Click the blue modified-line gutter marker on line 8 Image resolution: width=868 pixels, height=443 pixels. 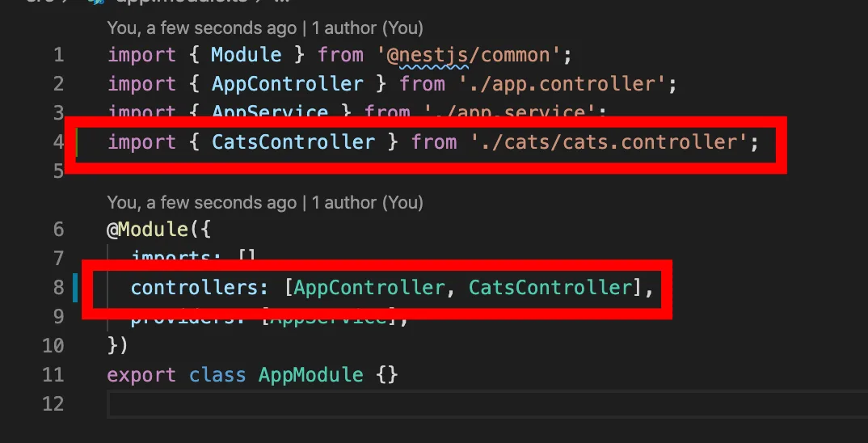pos(75,288)
